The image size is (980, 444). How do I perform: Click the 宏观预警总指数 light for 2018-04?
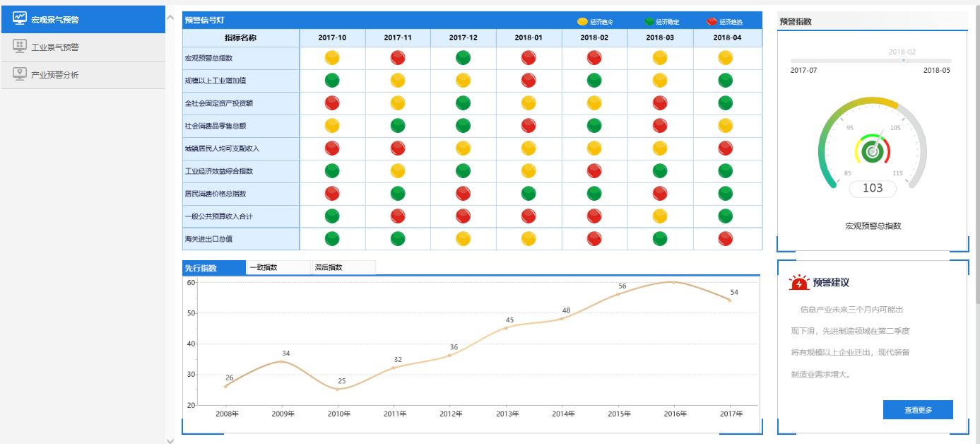pyautogui.click(x=725, y=58)
